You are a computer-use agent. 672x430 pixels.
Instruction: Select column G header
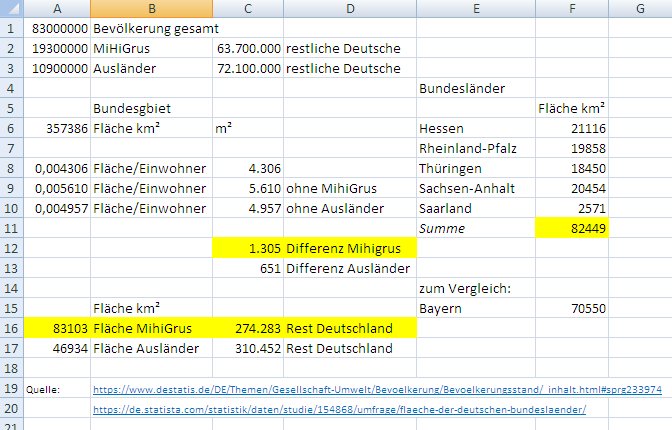pyautogui.click(x=639, y=8)
